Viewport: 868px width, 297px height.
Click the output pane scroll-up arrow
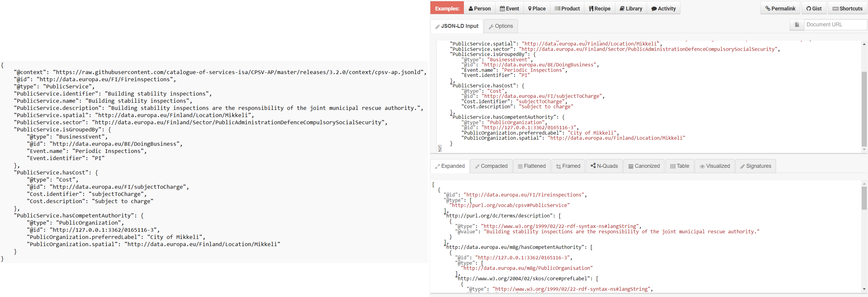click(x=864, y=184)
